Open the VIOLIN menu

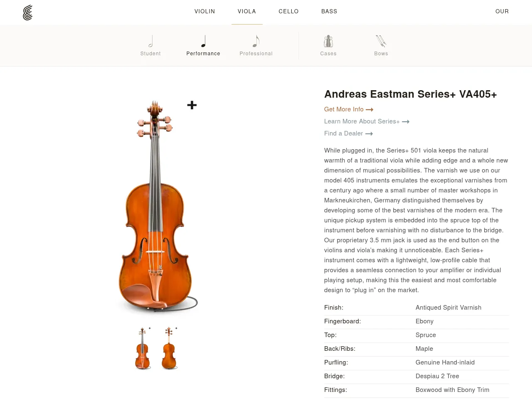204,12
